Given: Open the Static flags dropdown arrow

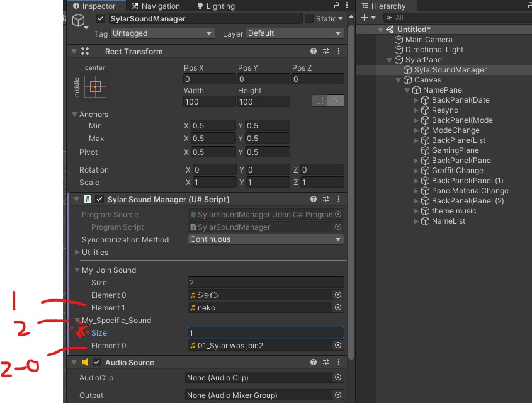Looking at the screenshot, I should [x=341, y=18].
